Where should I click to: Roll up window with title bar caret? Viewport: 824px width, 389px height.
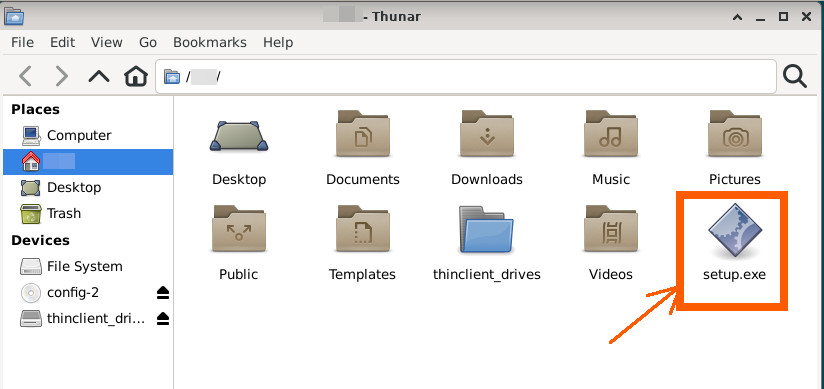click(x=737, y=17)
